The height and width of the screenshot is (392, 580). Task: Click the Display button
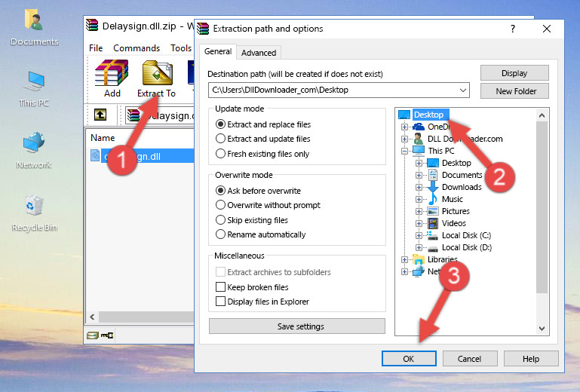514,73
